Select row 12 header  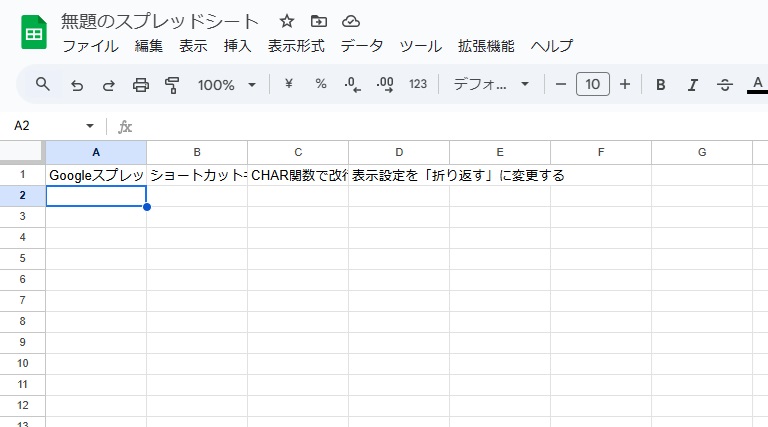(x=23, y=405)
